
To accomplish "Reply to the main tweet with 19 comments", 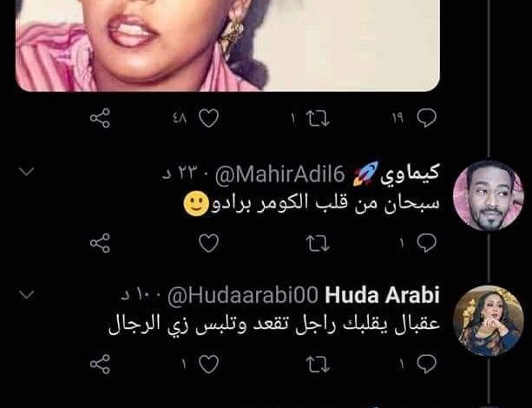I will click(x=426, y=118).
